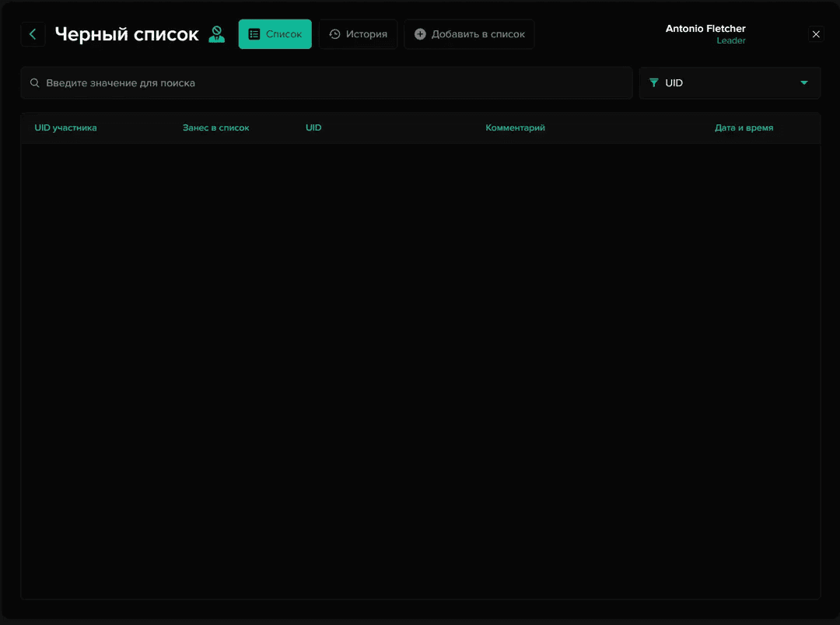This screenshot has width=840, height=625.
Task: Click the funnel filter icon beside UID
Action: point(653,83)
